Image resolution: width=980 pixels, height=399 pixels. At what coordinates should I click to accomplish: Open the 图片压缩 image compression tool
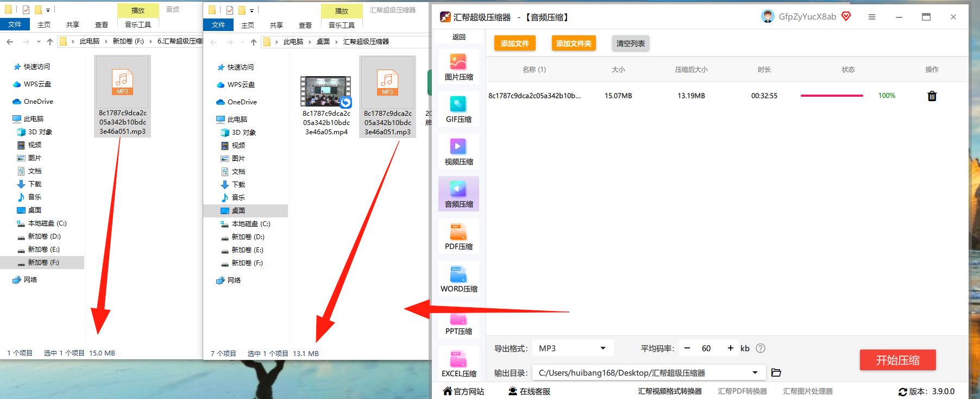pos(458,67)
